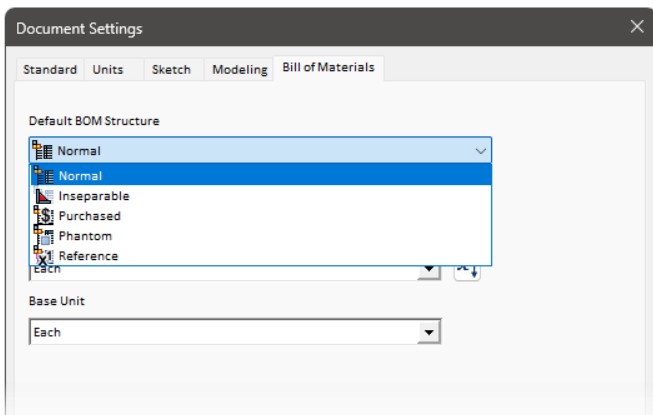Image resolution: width=653 pixels, height=415 pixels.
Task: Click the Normal icon inside the combo box header
Action: pyautogui.click(x=42, y=151)
